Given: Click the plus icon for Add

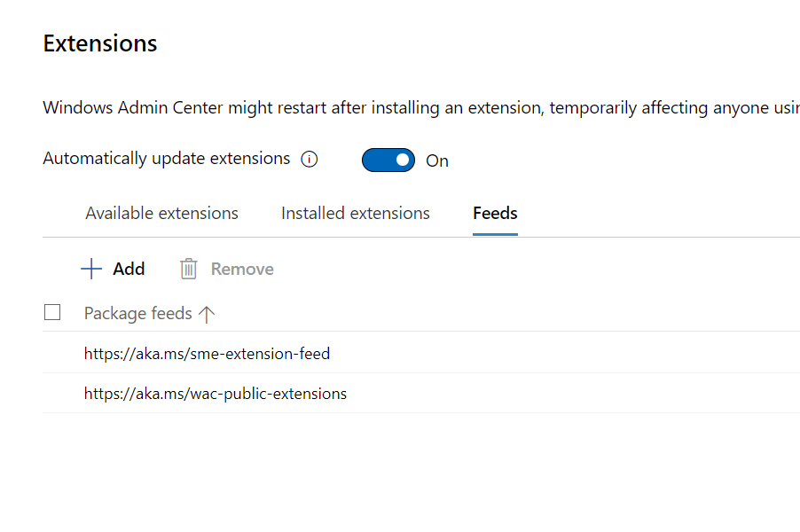Looking at the screenshot, I should [x=91, y=269].
